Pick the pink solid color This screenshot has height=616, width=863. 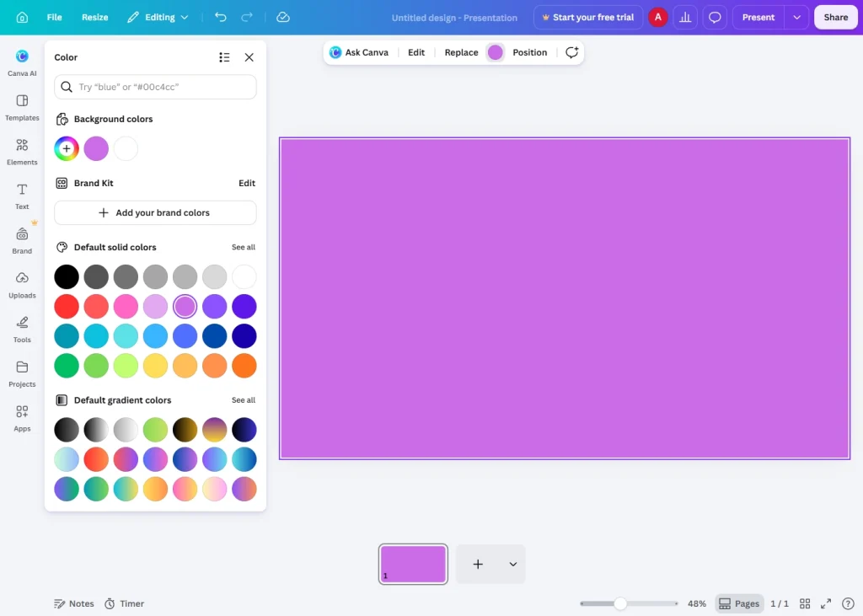pos(126,307)
